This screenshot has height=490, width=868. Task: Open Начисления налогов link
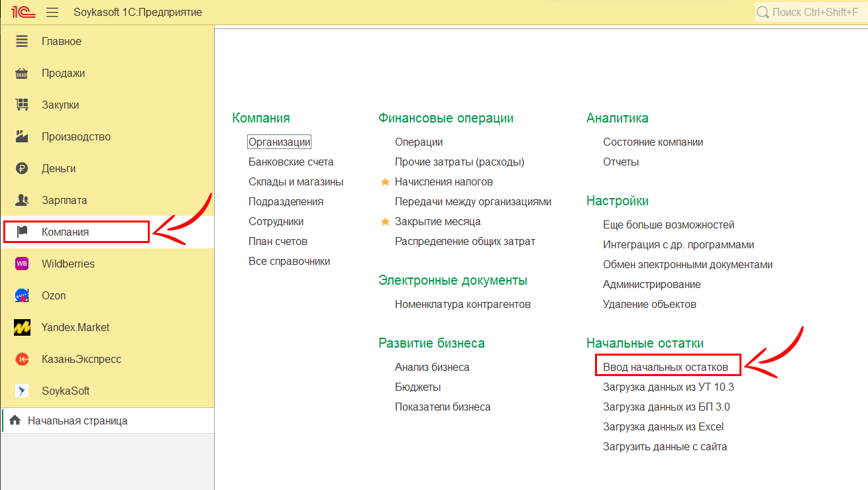444,181
